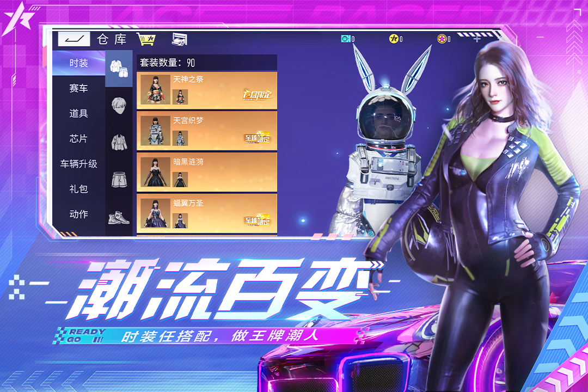Open the 道具 tab
Image resolution: width=588 pixels, height=392 pixels.
point(79,113)
